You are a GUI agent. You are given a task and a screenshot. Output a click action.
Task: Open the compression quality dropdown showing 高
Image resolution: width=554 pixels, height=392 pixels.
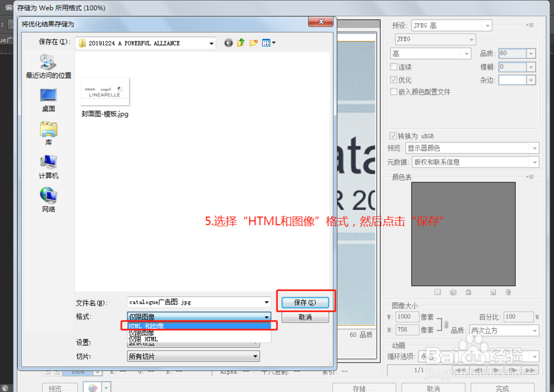(x=430, y=54)
